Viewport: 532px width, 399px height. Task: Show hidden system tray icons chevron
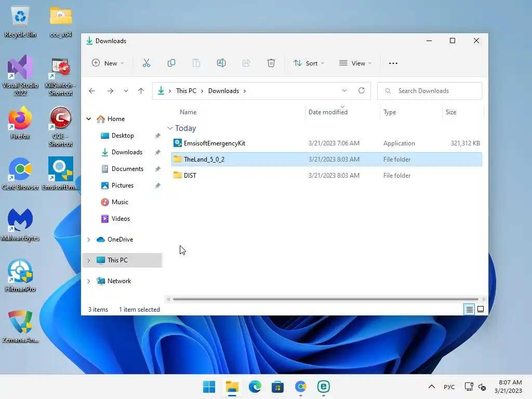(432, 387)
